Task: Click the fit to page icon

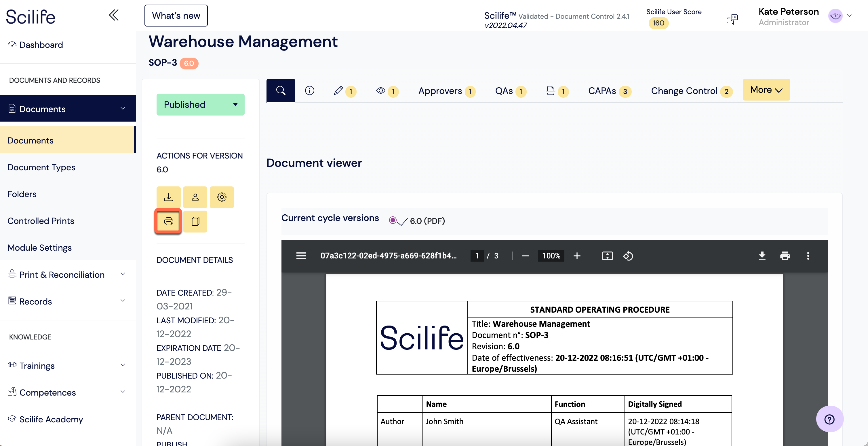Action: point(607,256)
